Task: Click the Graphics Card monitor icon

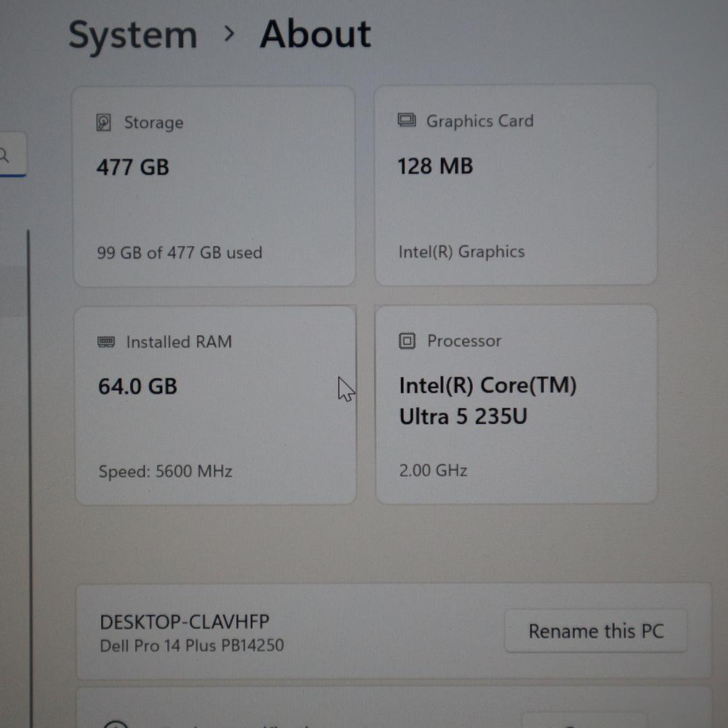Action: click(x=406, y=121)
